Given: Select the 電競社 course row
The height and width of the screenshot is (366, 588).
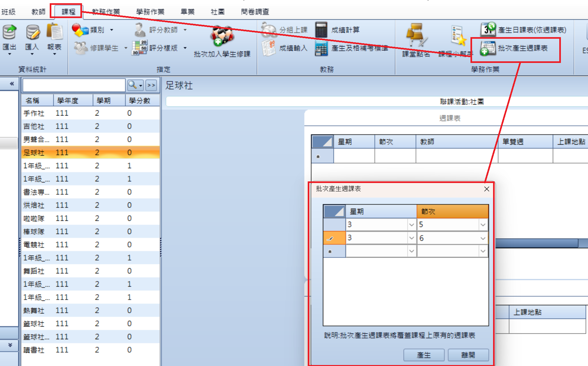Looking at the screenshot, I should click(x=91, y=245).
